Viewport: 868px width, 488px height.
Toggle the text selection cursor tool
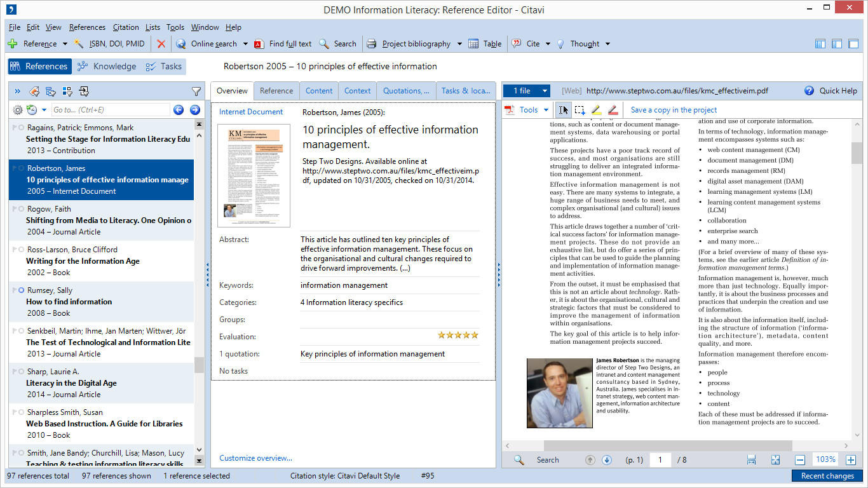[563, 110]
